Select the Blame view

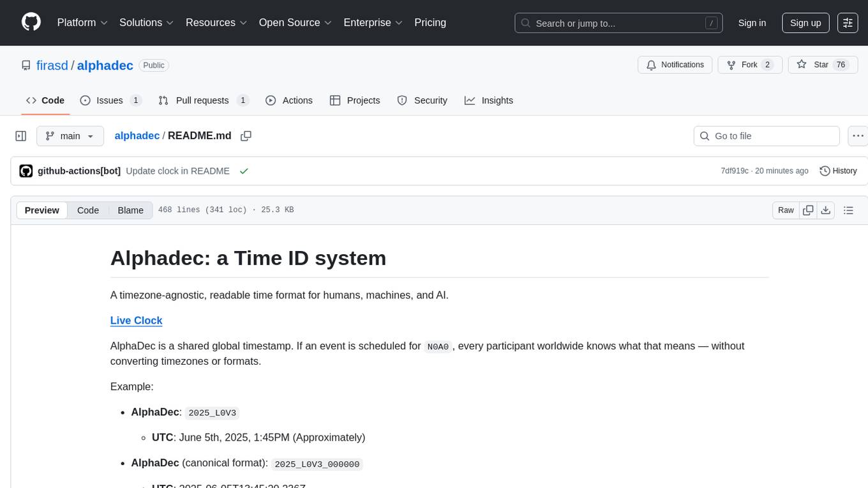[x=130, y=210]
